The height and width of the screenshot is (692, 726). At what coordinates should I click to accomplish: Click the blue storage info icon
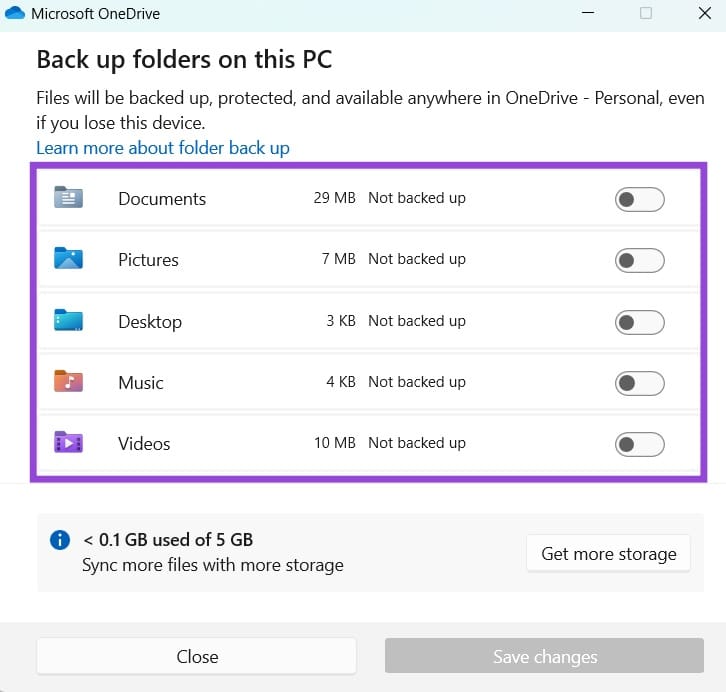pos(60,540)
